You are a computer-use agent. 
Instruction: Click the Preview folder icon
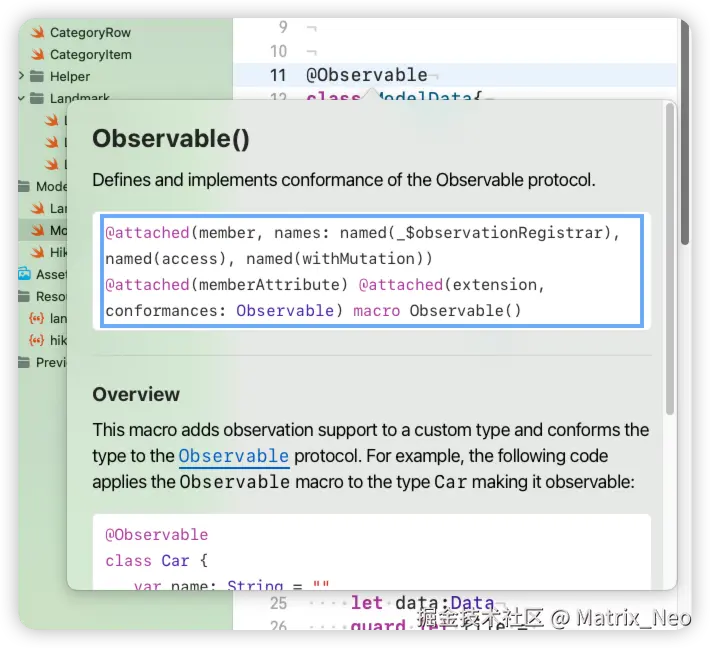point(24,362)
